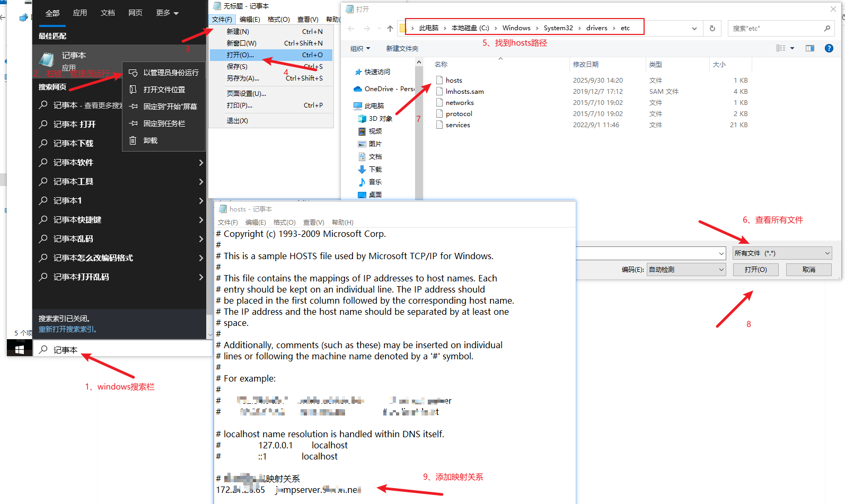Viewport: 845px width, 504px height.
Task: Select the hosts file in file list
Action: pos(454,81)
